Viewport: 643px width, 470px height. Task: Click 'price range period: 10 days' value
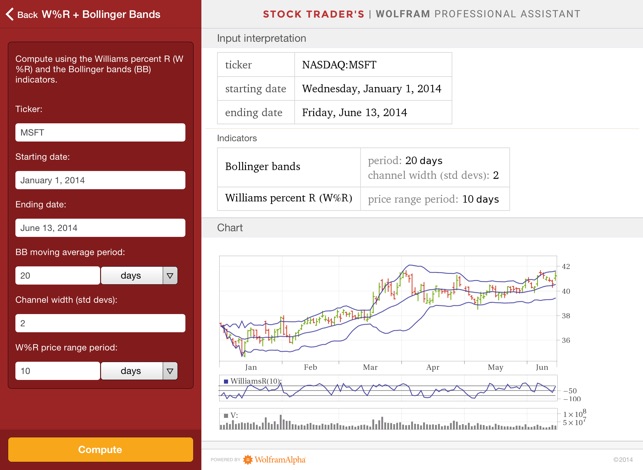click(x=433, y=199)
